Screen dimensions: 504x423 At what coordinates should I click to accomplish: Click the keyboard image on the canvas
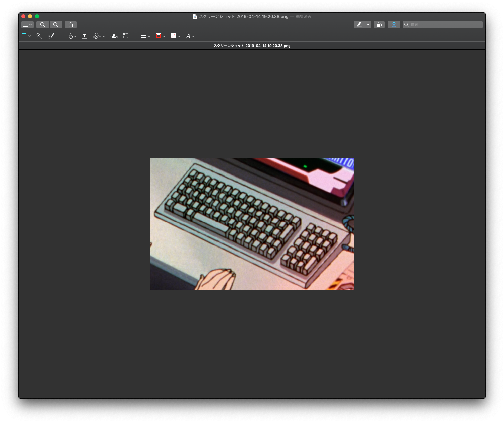point(252,224)
